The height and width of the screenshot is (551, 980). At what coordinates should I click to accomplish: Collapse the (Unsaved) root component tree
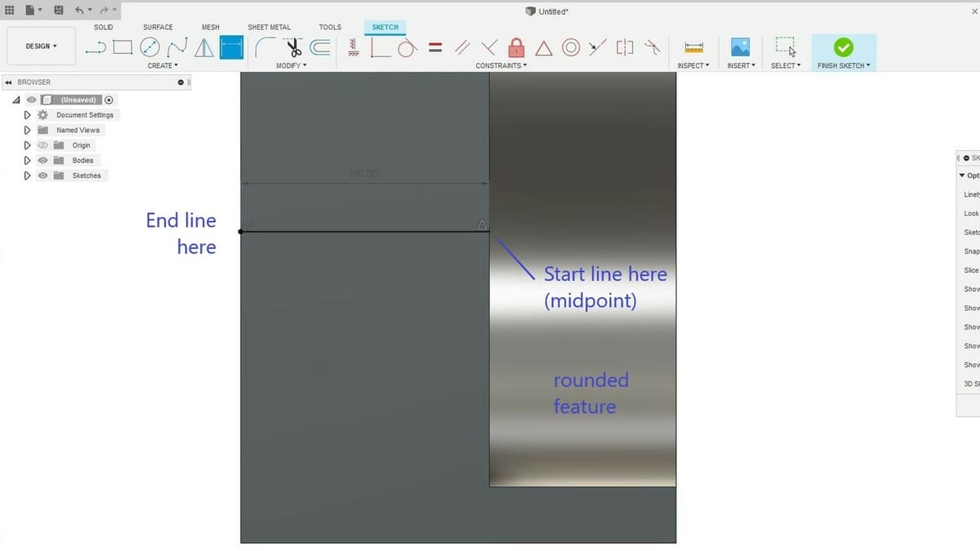pos(16,100)
